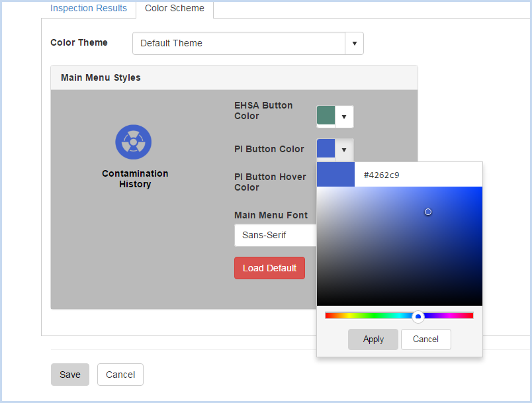Apply the selected color in picker

[373, 339]
